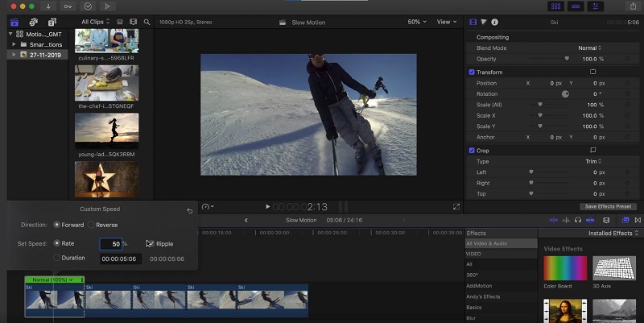Click the Import Media down-arrow button

[x=48, y=6]
